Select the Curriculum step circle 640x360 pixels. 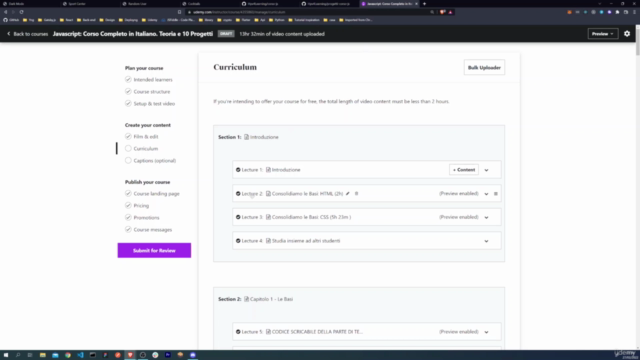128,149
